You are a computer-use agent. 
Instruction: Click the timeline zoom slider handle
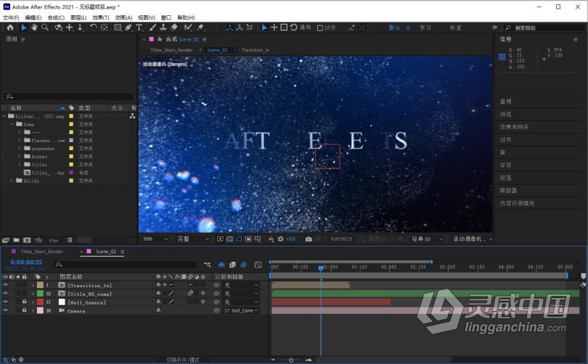(291, 360)
